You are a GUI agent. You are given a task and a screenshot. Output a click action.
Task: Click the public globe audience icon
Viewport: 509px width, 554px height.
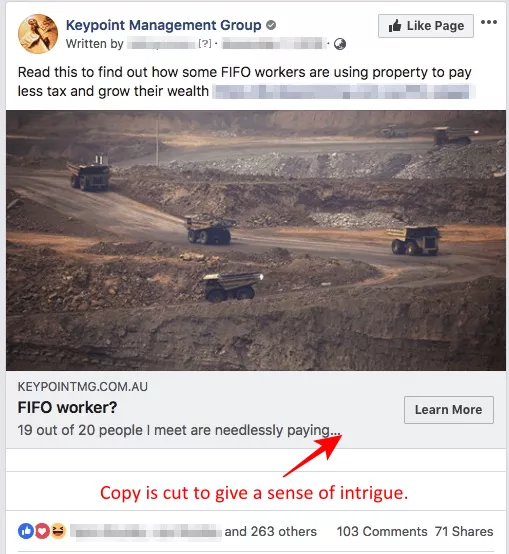click(x=340, y=44)
